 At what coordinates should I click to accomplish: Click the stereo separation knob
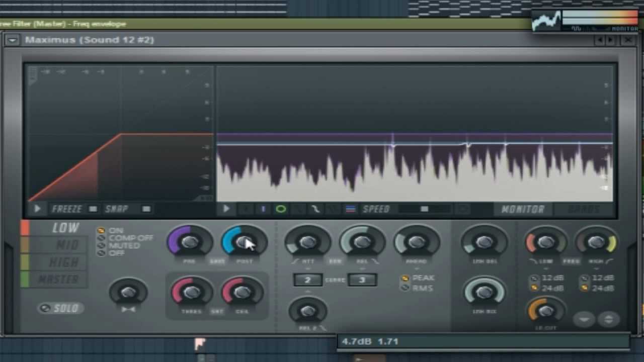tap(128, 292)
